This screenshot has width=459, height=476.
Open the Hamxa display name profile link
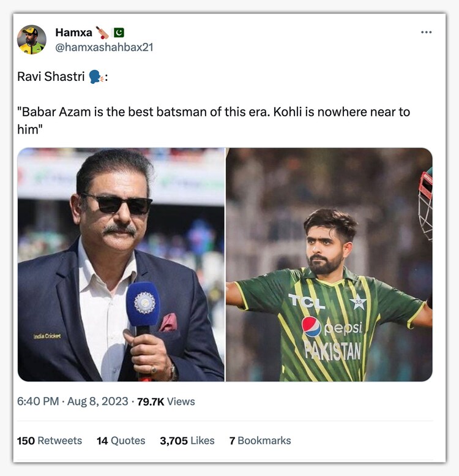click(73, 32)
